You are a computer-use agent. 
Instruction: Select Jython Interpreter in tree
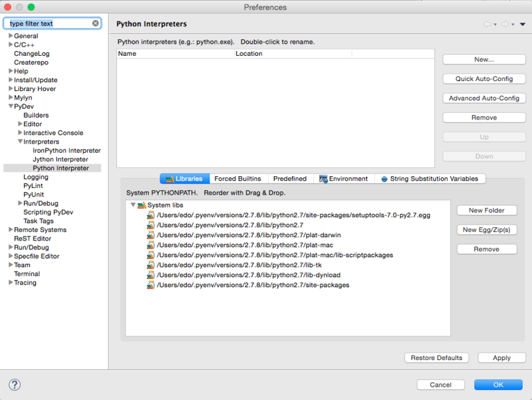click(x=61, y=159)
